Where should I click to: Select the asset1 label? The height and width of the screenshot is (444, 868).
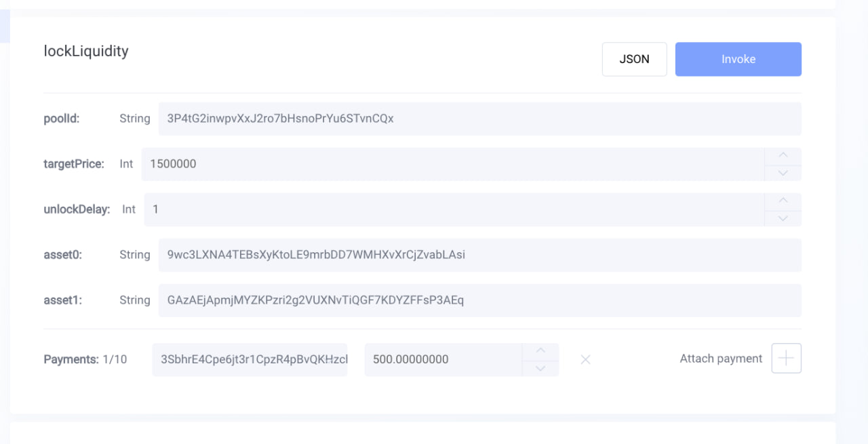click(62, 300)
